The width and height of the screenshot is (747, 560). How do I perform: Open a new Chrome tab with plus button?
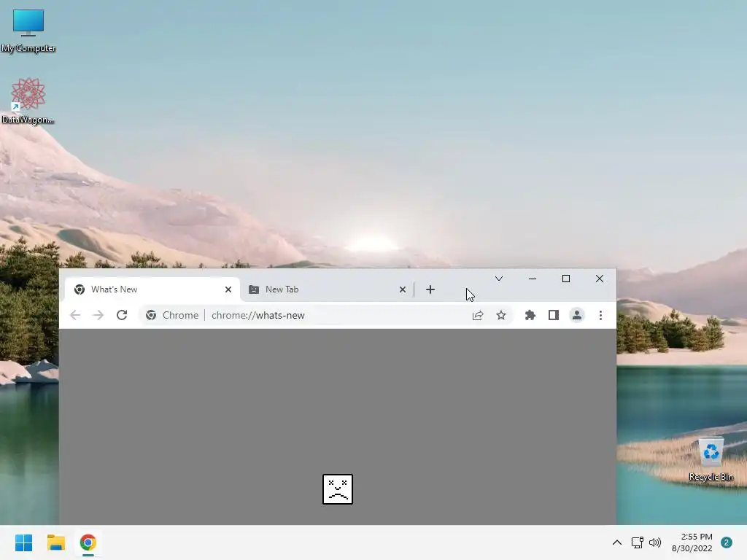click(x=430, y=289)
